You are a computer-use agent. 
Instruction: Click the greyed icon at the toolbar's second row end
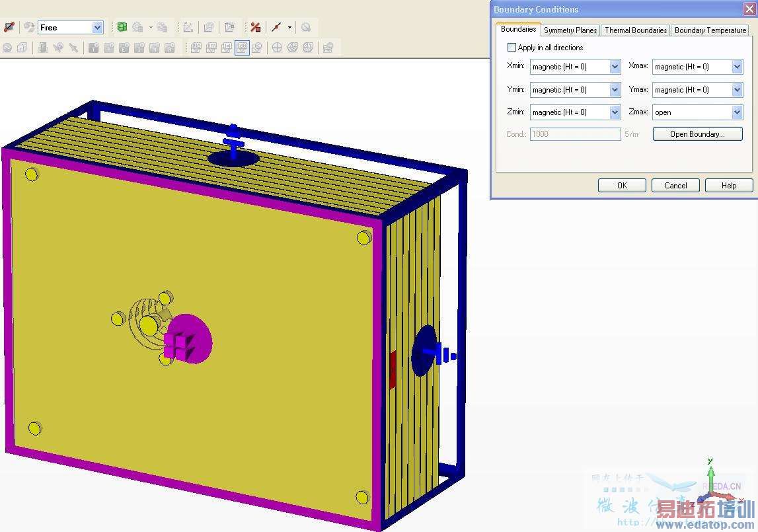coord(328,48)
